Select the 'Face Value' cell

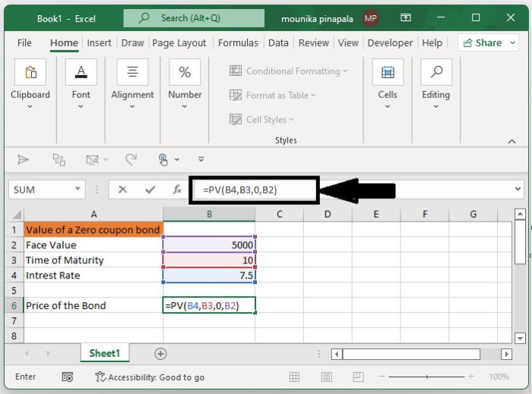tap(93, 245)
